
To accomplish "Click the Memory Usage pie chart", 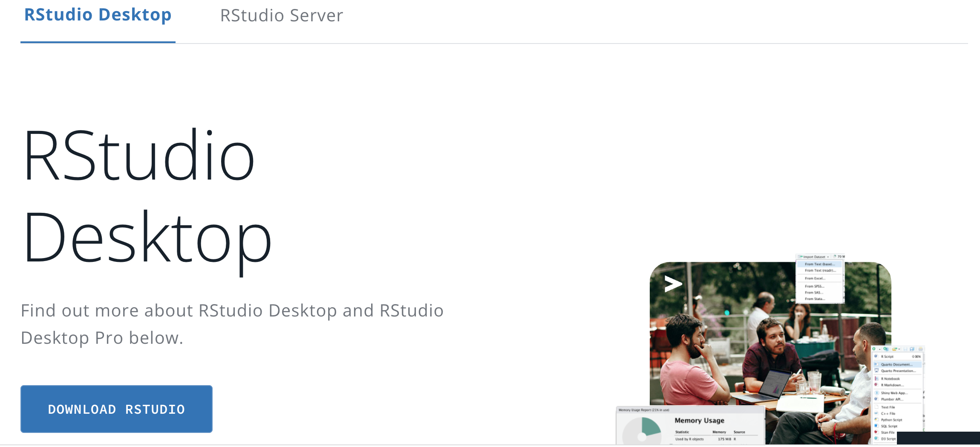I will (642, 431).
